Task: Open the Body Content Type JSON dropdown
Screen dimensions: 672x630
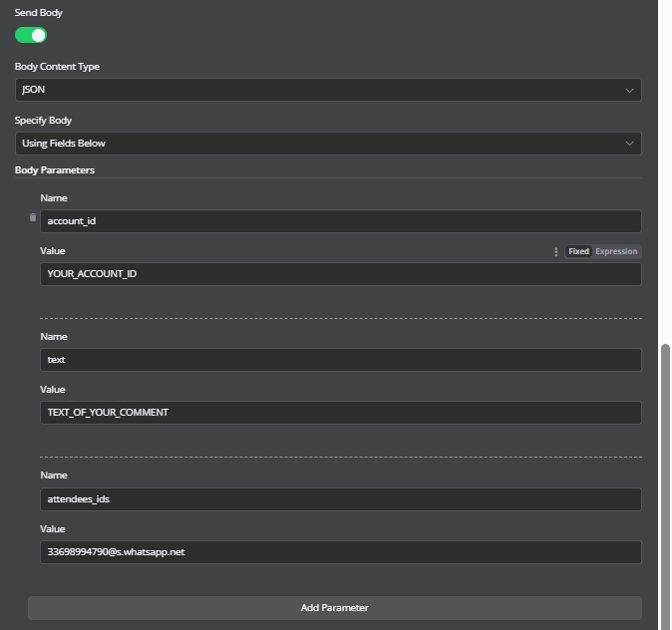Action: point(328,90)
